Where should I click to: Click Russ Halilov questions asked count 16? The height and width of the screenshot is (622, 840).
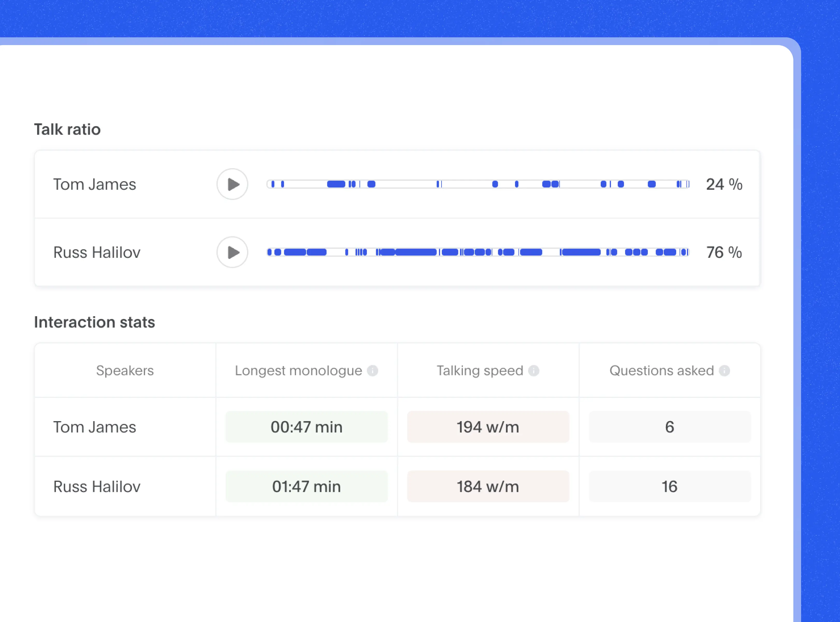[669, 487]
